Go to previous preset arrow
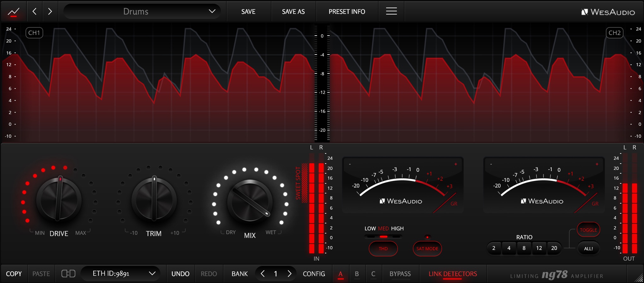 pos(35,12)
